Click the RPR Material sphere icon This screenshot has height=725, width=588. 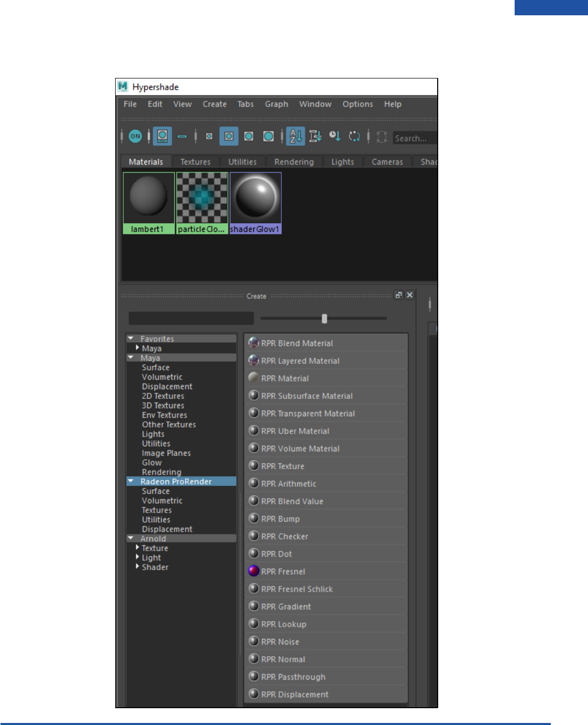click(x=254, y=378)
